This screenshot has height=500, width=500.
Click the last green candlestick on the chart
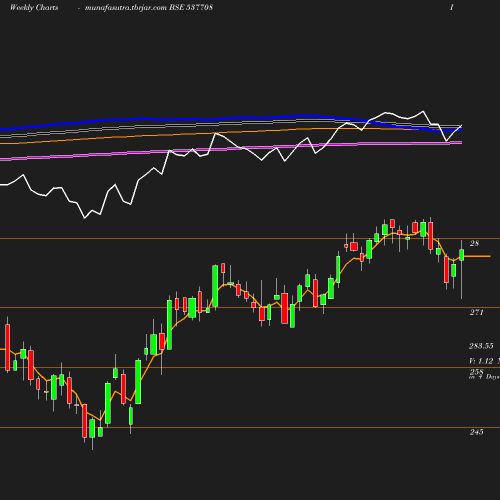[462, 255]
